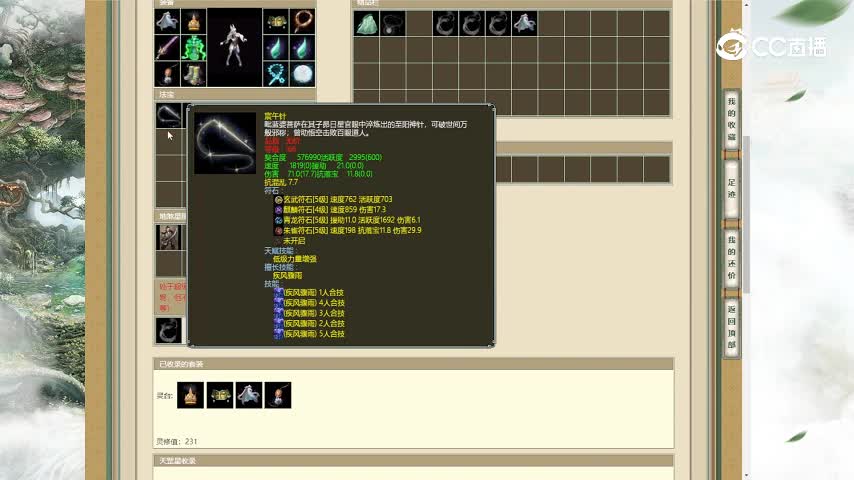This screenshot has width=854, height=480.
Task: Click the (疾风骤雨) 1人合技 skill row
Action: 309,293
